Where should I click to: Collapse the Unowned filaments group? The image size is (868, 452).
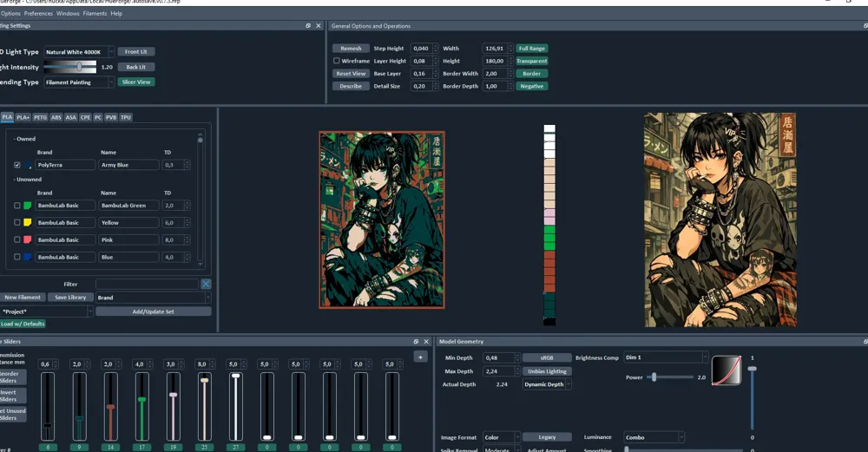point(28,180)
